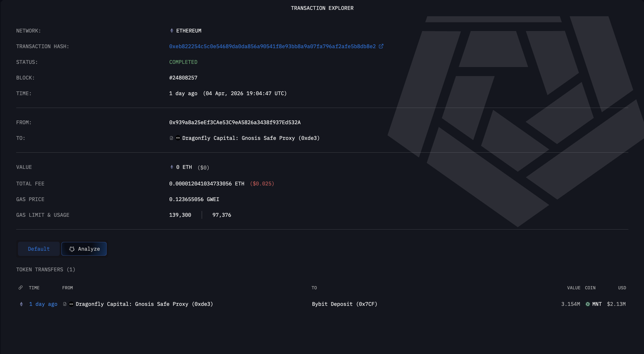
Task: Click the Ethereum icon next to ETHEREUM network
Action: 172,30
